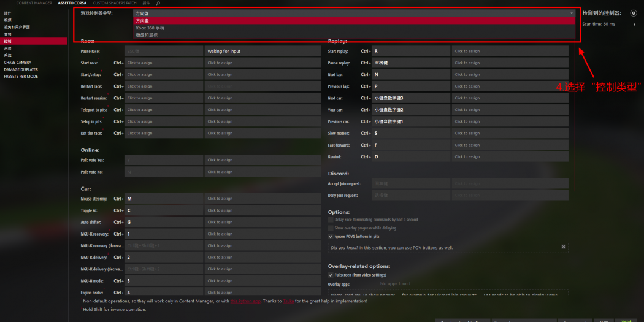Click the detected controllers settings gear icon
644x322 pixels.
(634, 13)
